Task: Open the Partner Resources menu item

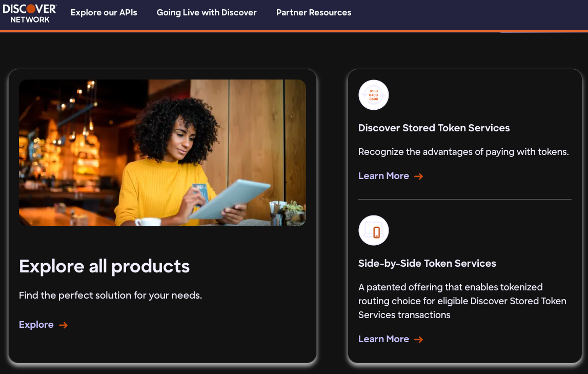Action: pos(314,12)
